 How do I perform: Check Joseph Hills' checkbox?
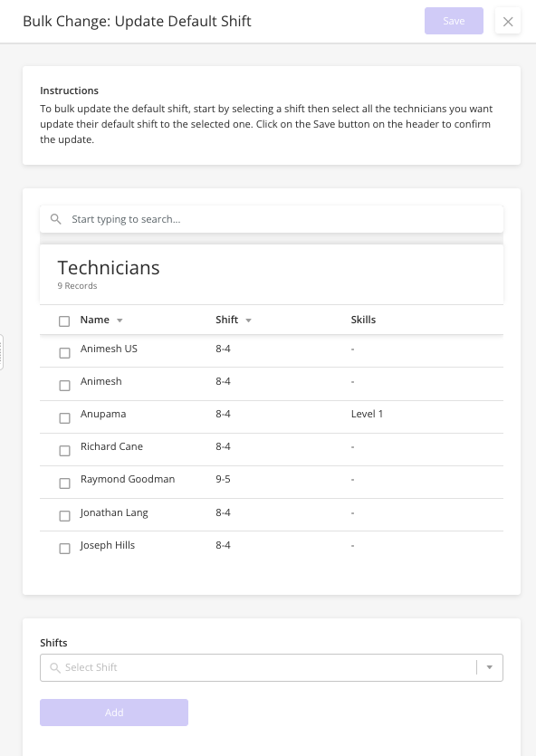[x=64, y=549]
